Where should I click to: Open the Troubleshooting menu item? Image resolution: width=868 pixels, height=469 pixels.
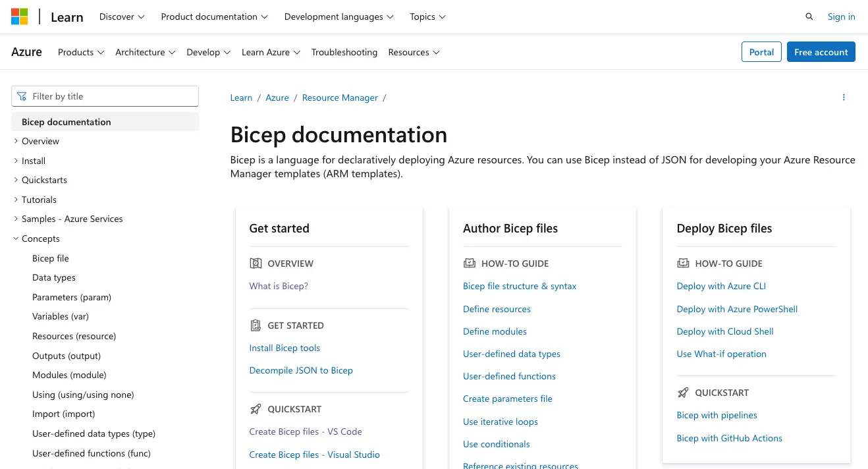click(344, 52)
